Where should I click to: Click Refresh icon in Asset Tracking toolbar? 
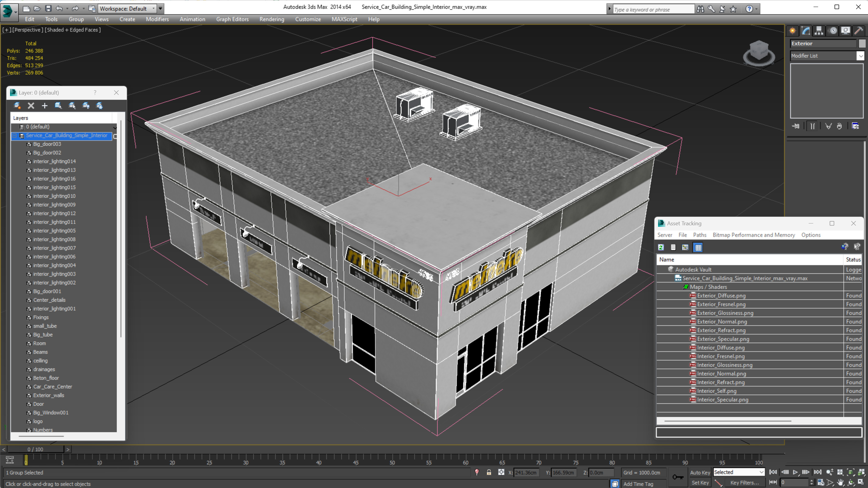[x=661, y=247]
